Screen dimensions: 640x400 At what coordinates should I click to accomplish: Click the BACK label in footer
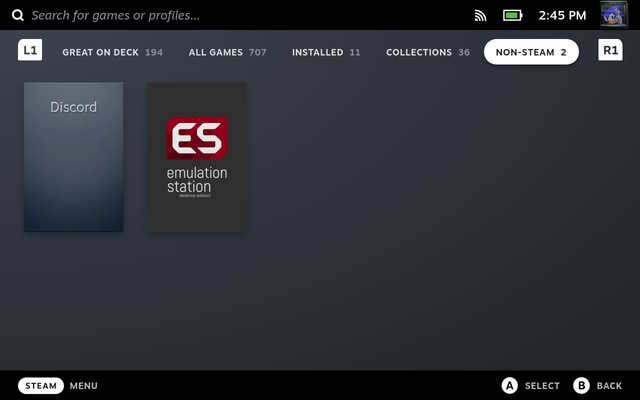pos(609,386)
